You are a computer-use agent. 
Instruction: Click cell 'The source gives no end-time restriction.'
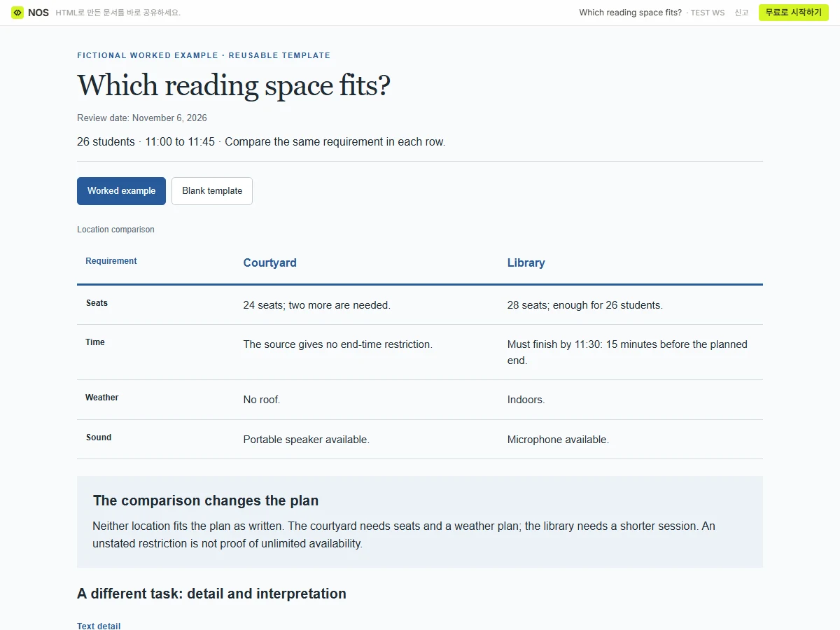[x=337, y=344]
